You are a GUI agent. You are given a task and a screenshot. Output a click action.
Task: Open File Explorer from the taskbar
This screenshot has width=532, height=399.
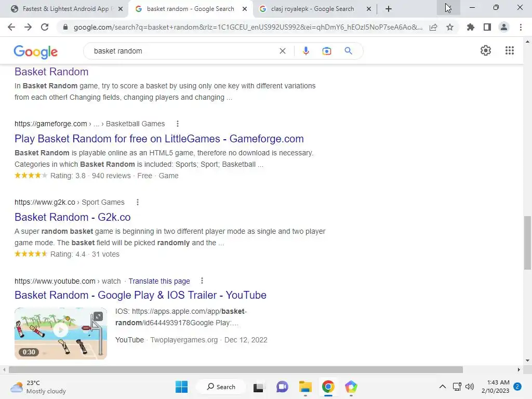[305, 387]
